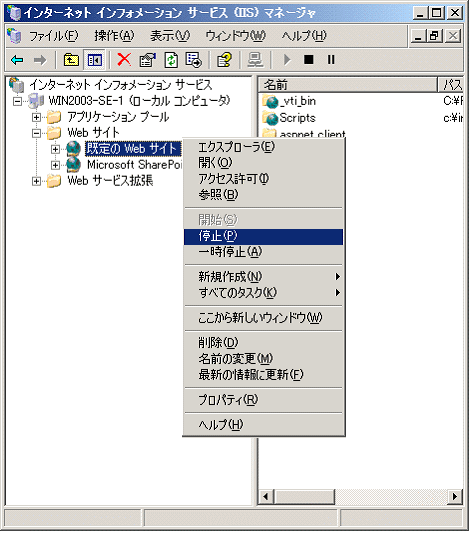Click the Pause item toolbar icon
471x533 pixels.
[331, 60]
